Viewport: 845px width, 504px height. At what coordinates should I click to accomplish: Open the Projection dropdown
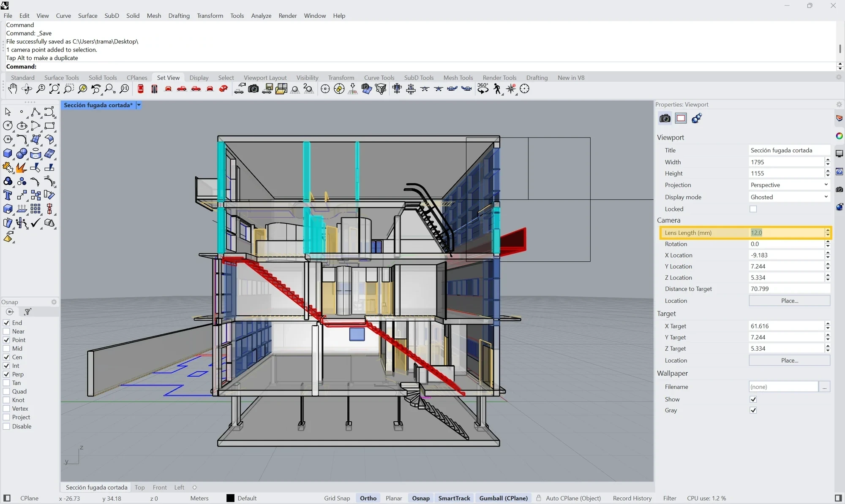(x=789, y=185)
